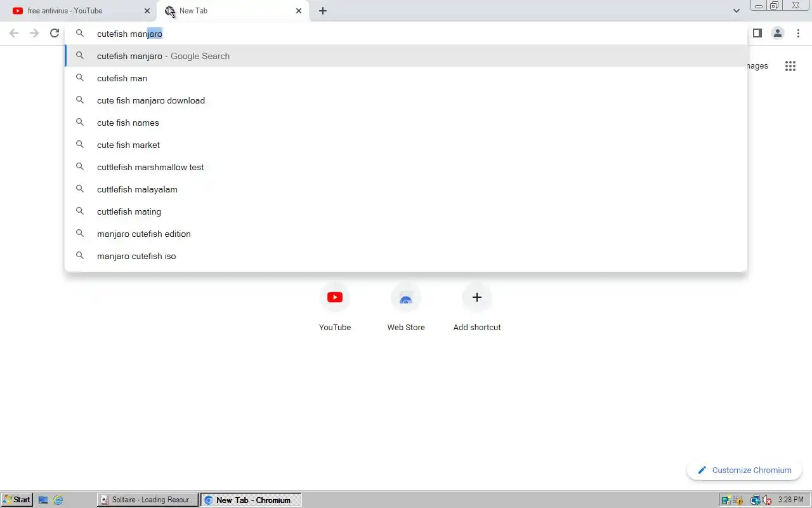
Task: Choose the 'cute fish names' suggestion
Action: click(x=406, y=123)
